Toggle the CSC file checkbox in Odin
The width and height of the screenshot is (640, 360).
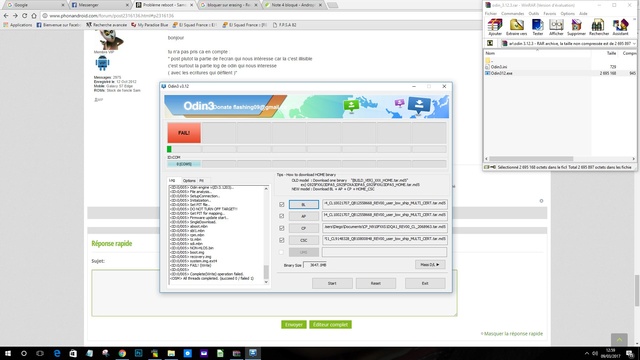point(282,240)
